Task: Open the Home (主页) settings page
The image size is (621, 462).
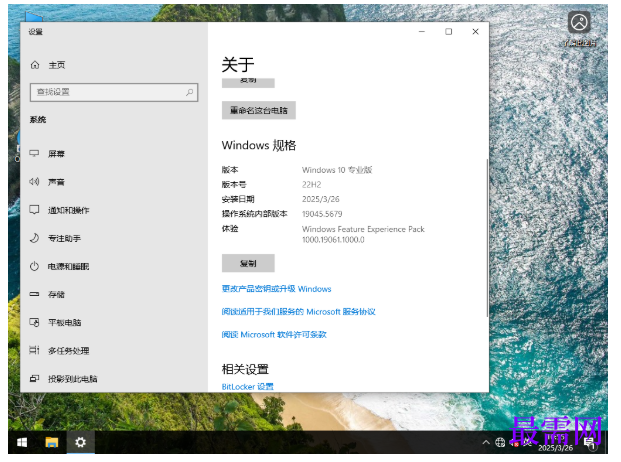Action: coord(48,65)
